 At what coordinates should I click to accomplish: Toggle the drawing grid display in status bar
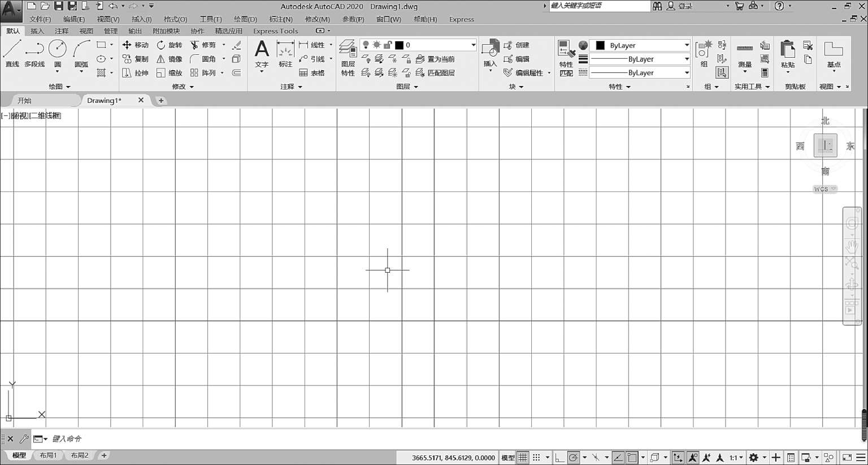tap(523, 458)
